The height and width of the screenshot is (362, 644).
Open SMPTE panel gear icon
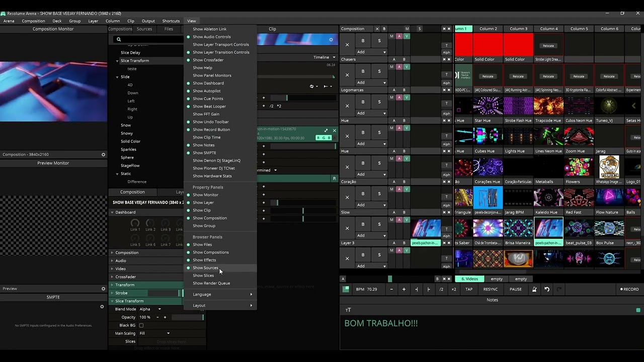point(102,306)
